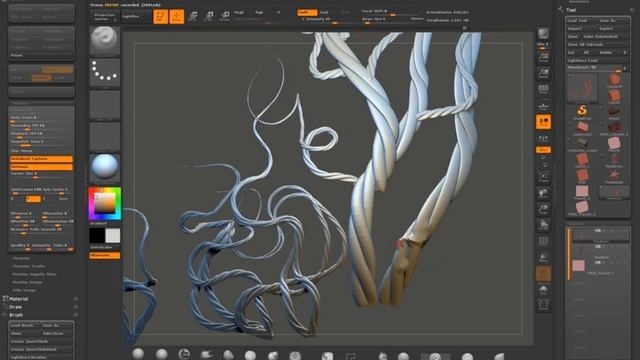Expand the Title Image section

(x=24, y=290)
